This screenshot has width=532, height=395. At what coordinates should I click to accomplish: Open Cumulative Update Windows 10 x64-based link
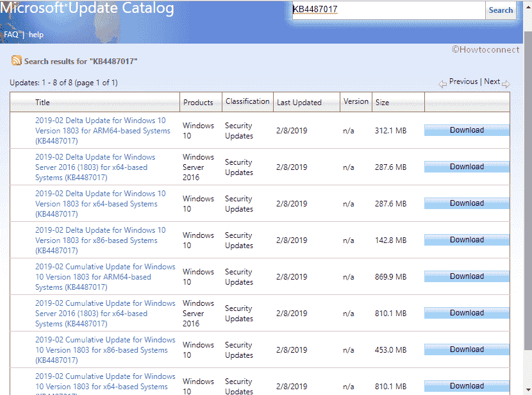pos(105,385)
